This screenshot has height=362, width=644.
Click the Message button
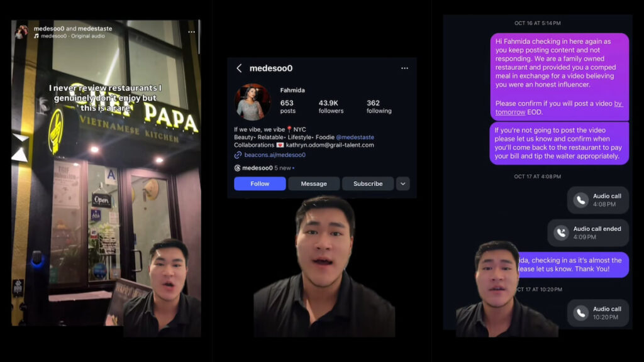314,184
